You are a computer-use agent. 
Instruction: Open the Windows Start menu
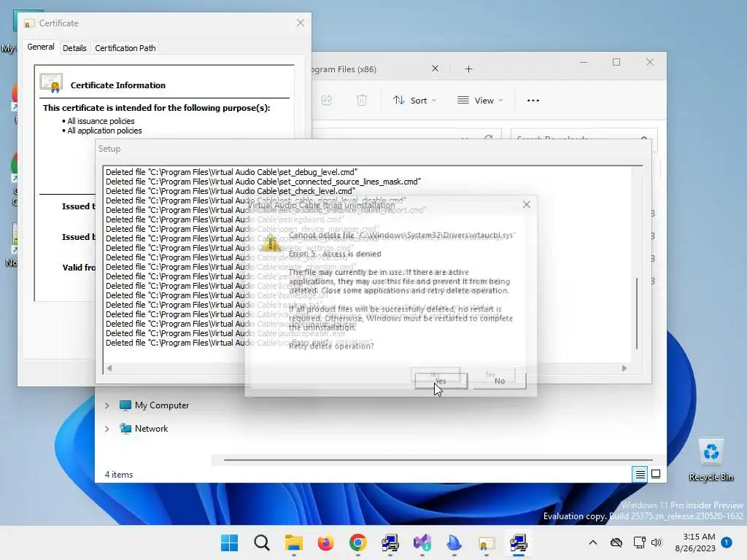tap(229, 542)
